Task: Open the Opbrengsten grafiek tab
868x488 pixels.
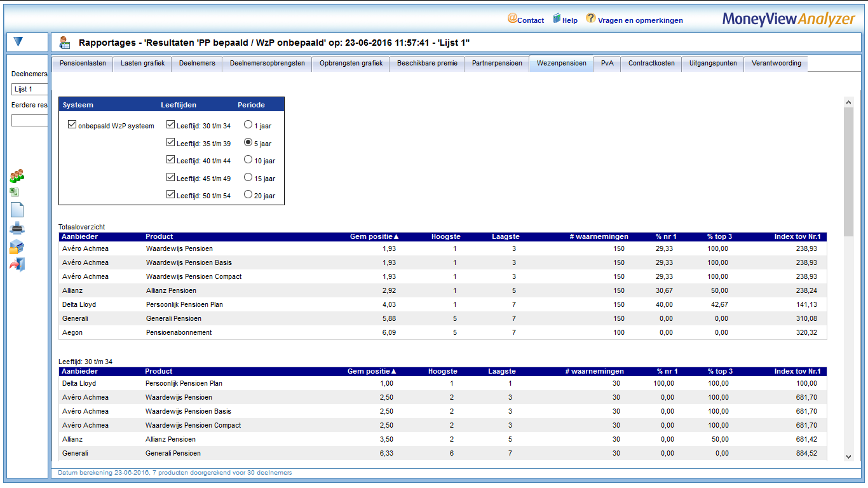Action: 351,64
